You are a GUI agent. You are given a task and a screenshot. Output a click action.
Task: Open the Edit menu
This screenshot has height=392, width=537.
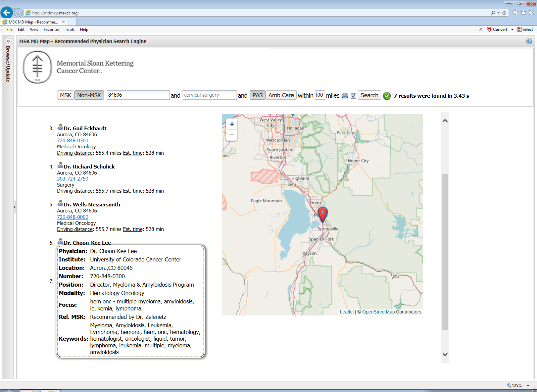[x=21, y=30]
